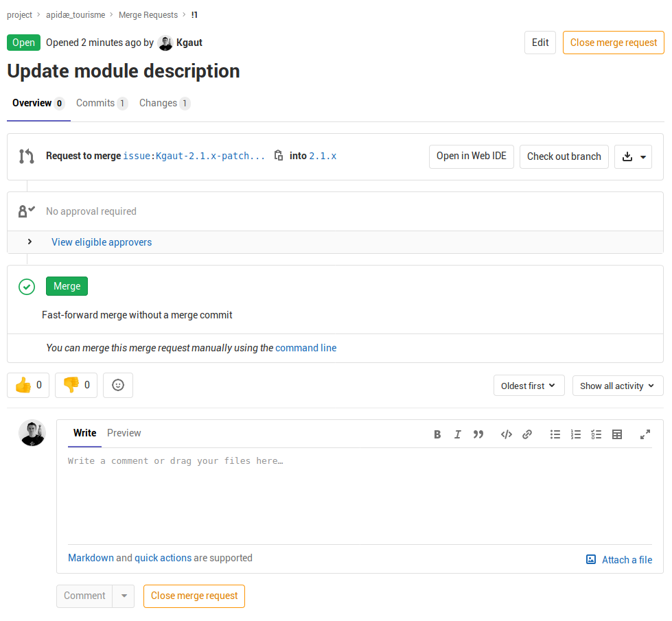
Task: Insert a quote in the comment
Action: tap(478, 434)
